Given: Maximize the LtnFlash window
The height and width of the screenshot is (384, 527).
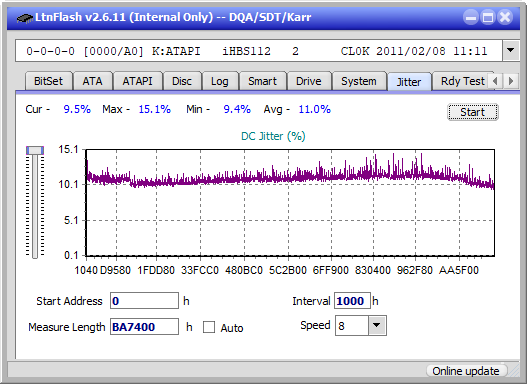Looking at the screenshot, I should click(x=488, y=17).
